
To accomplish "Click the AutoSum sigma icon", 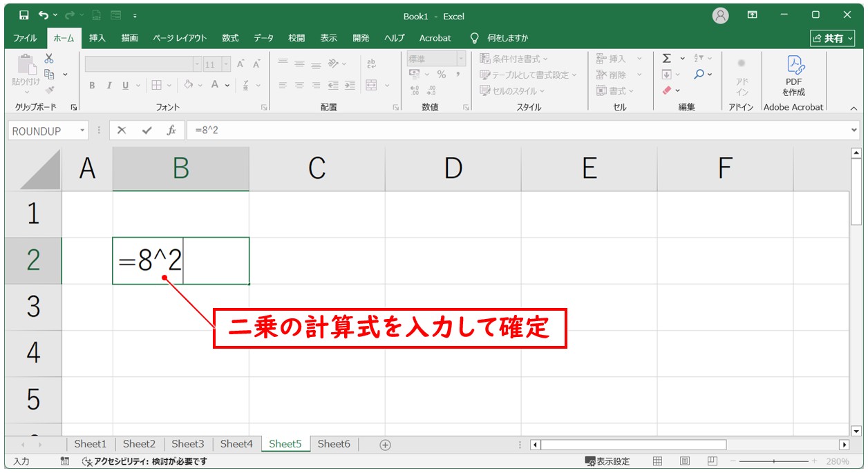I will click(x=667, y=59).
